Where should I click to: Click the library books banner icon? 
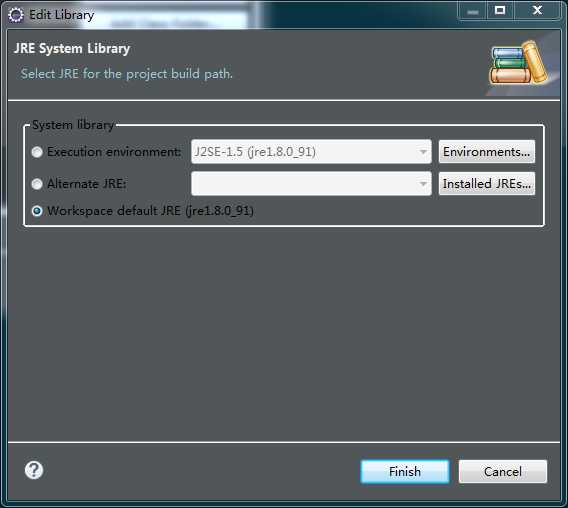(x=518, y=63)
